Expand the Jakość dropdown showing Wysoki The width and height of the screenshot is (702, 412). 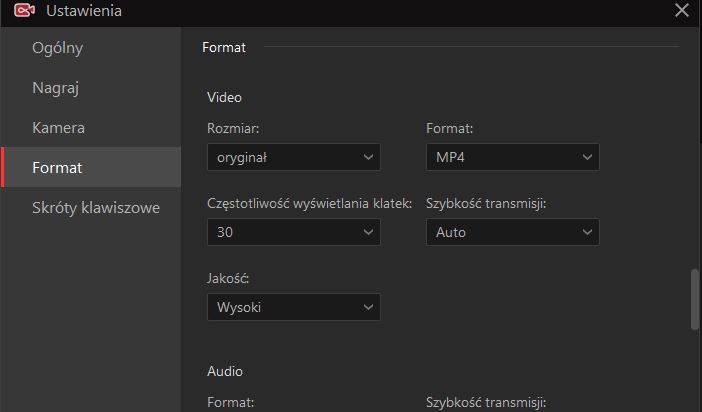pos(294,307)
